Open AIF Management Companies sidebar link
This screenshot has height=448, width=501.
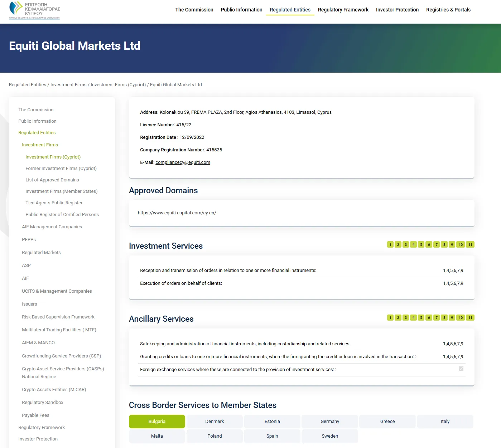click(x=52, y=227)
